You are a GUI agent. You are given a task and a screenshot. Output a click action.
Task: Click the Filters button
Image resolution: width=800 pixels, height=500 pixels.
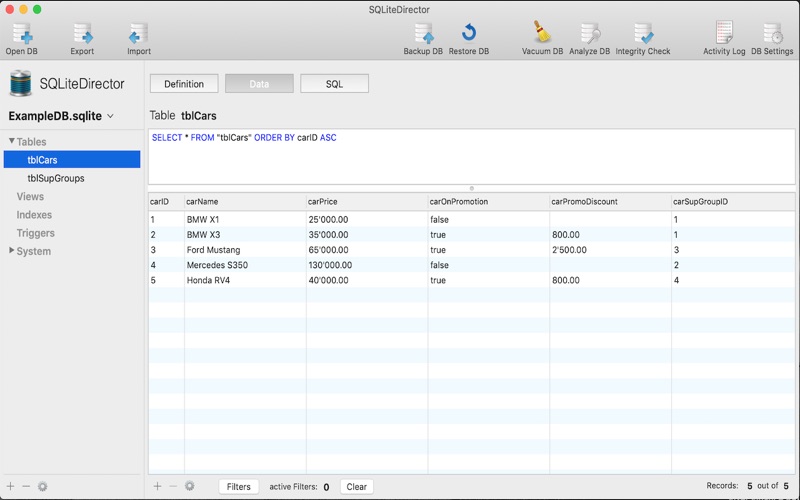pyautogui.click(x=238, y=487)
